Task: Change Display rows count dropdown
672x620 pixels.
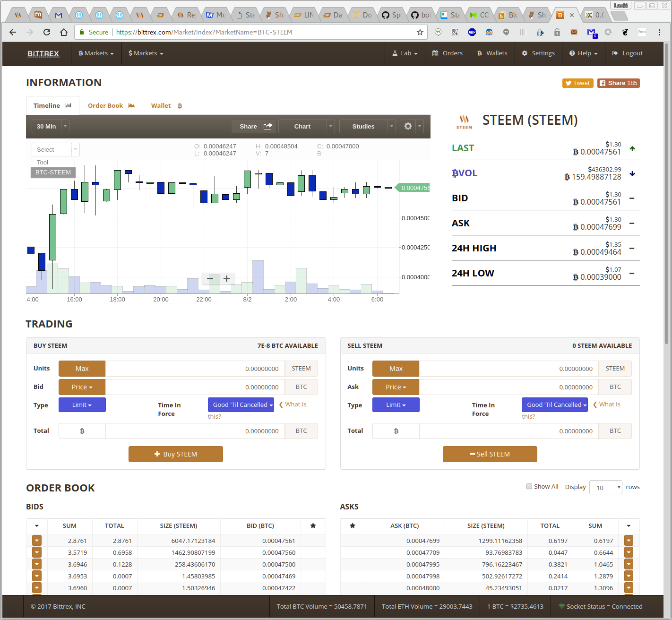Action: pos(606,487)
